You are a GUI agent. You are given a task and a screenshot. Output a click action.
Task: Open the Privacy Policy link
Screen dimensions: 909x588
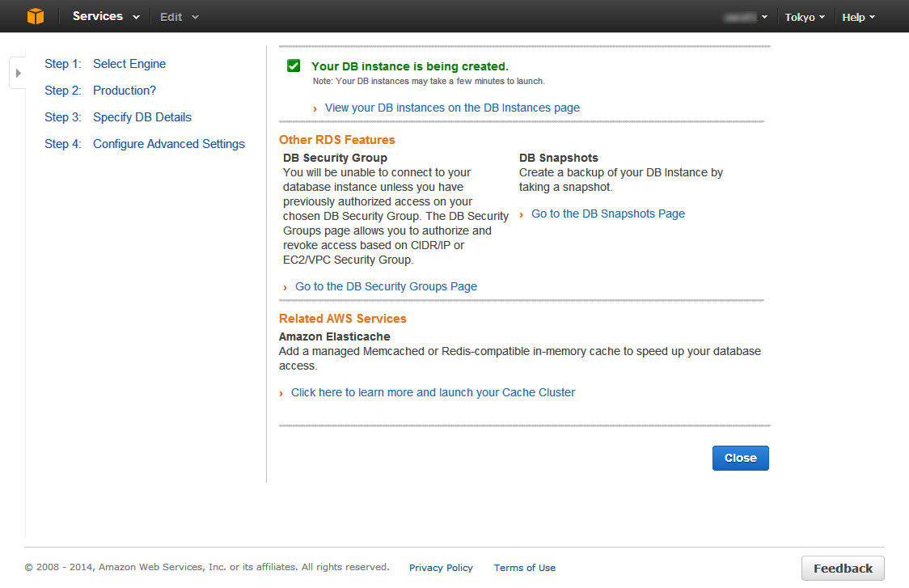point(442,568)
